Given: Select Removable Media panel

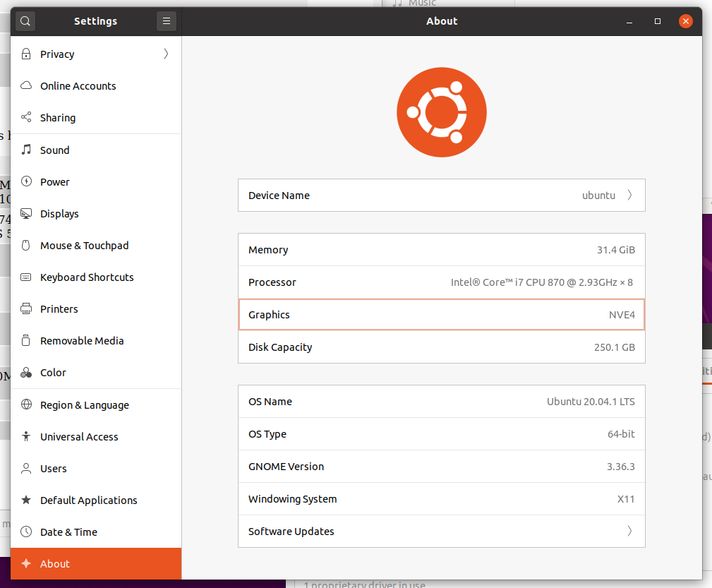Looking at the screenshot, I should point(96,341).
